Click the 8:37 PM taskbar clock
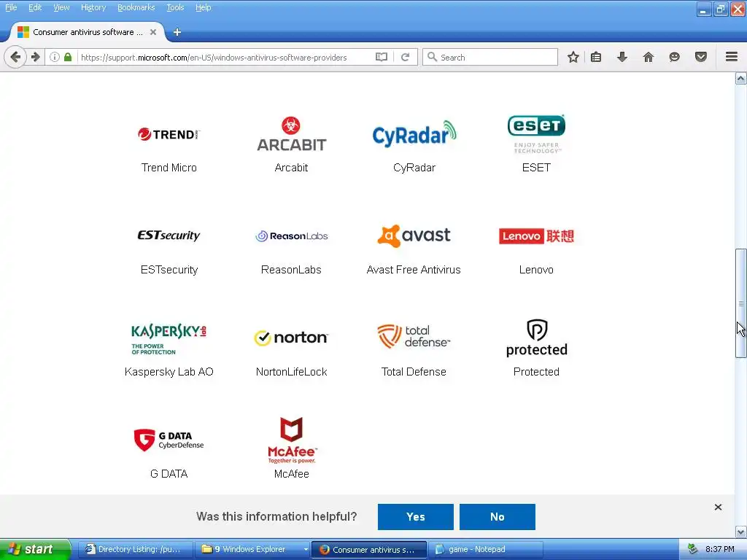Screen dimensions: 747x560 (x=719, y=550)
